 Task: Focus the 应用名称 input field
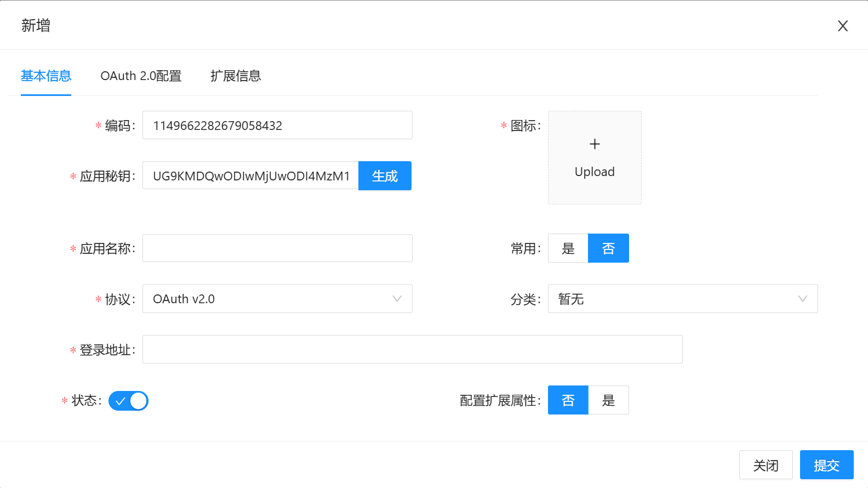277,248
